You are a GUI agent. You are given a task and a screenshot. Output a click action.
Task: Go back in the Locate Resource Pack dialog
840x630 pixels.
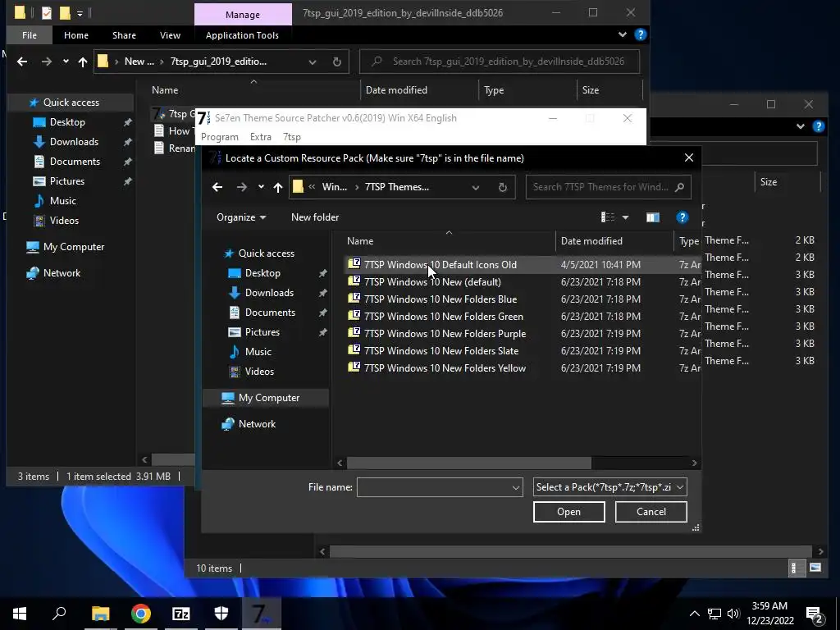tap(217, 187)
